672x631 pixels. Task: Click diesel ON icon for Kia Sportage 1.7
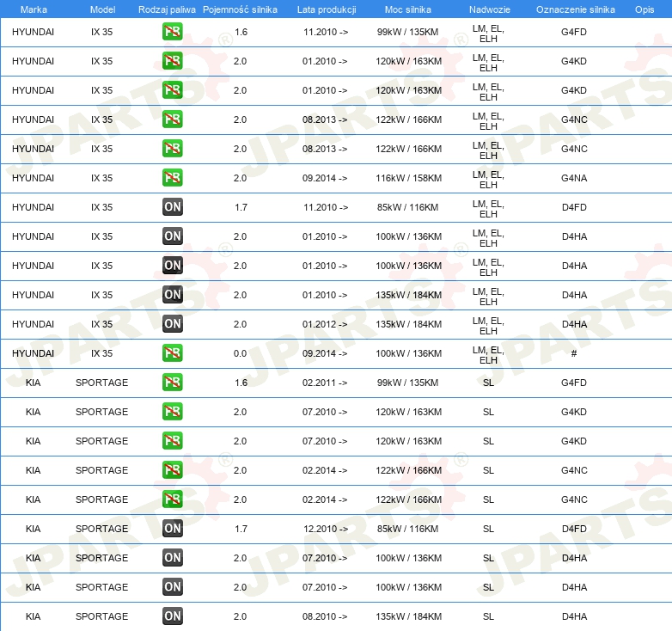[x=172, y=529]
